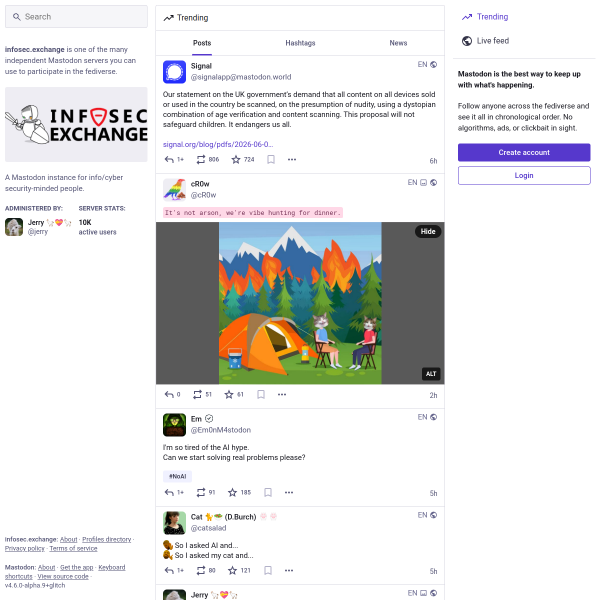Open infosec.exchange About link

[x=68, y=539]
